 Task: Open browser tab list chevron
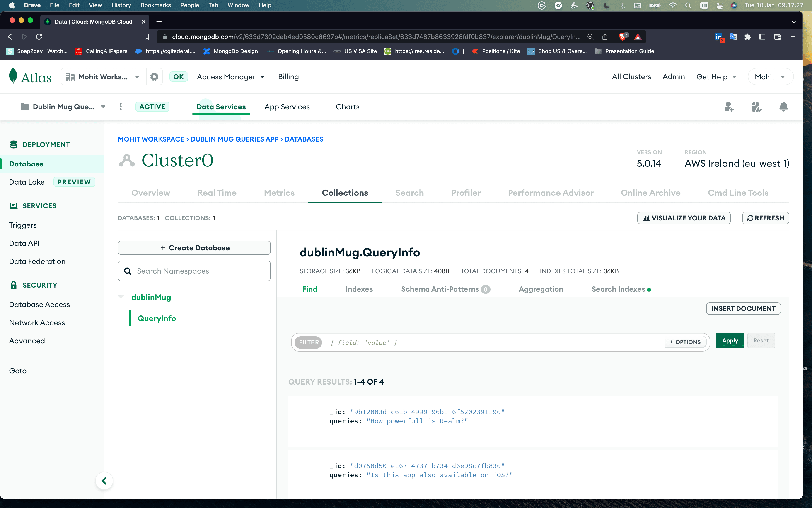click(794, 22)
